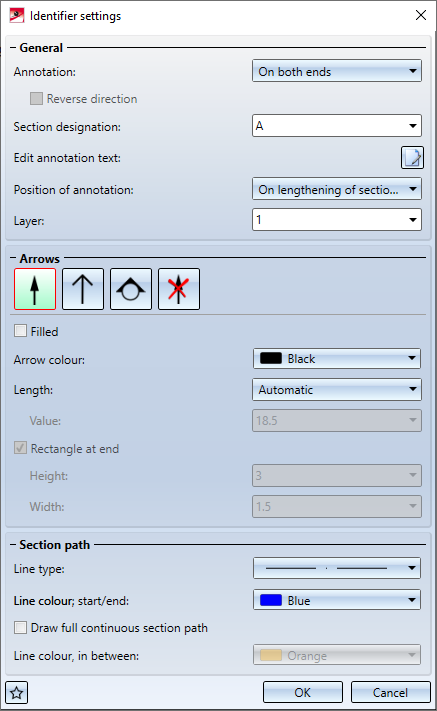This screenshot has height=711, width=437.
Task: Change the Blue start/end line colour
Action: (x=337, y=600)
